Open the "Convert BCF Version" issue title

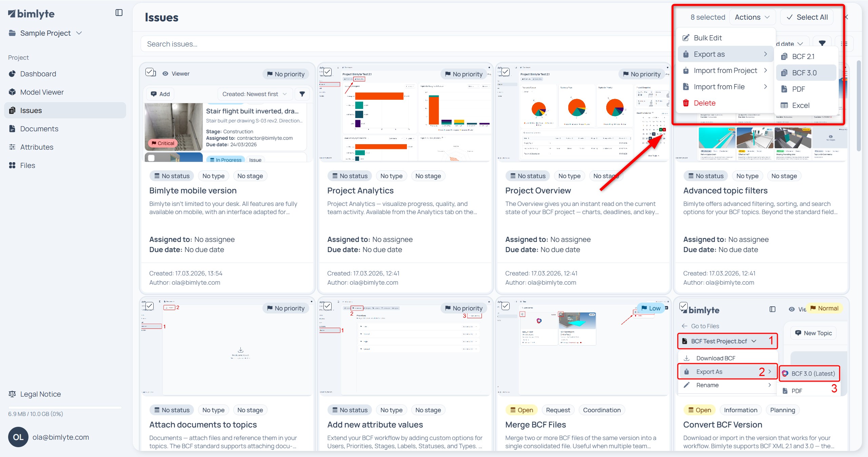(723, 425)
